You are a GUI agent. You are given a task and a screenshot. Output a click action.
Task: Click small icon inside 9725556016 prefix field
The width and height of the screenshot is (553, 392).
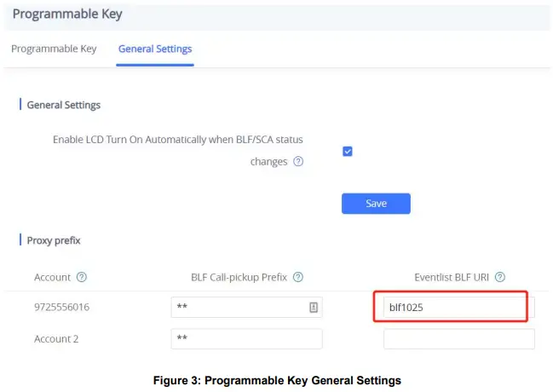tap(314, 307)
